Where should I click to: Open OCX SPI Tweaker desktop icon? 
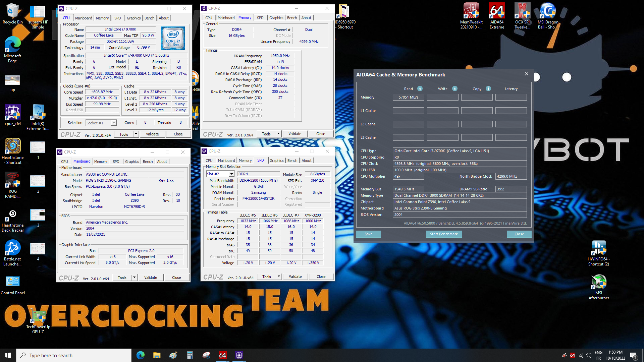pos(522,16)
